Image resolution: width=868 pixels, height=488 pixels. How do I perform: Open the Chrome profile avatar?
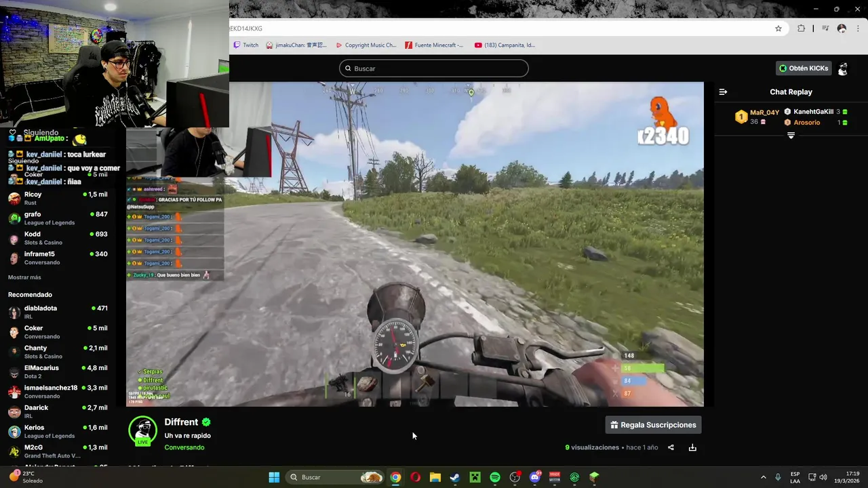tap(842, 28)
